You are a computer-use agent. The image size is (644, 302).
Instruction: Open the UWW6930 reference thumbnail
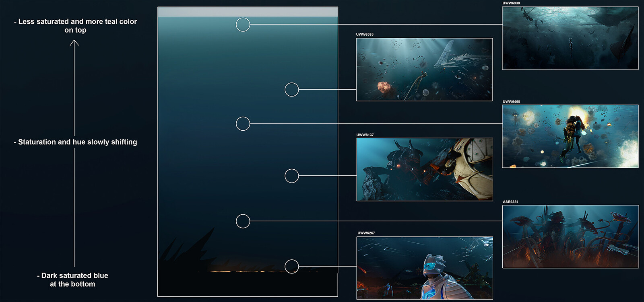(570, 38)
